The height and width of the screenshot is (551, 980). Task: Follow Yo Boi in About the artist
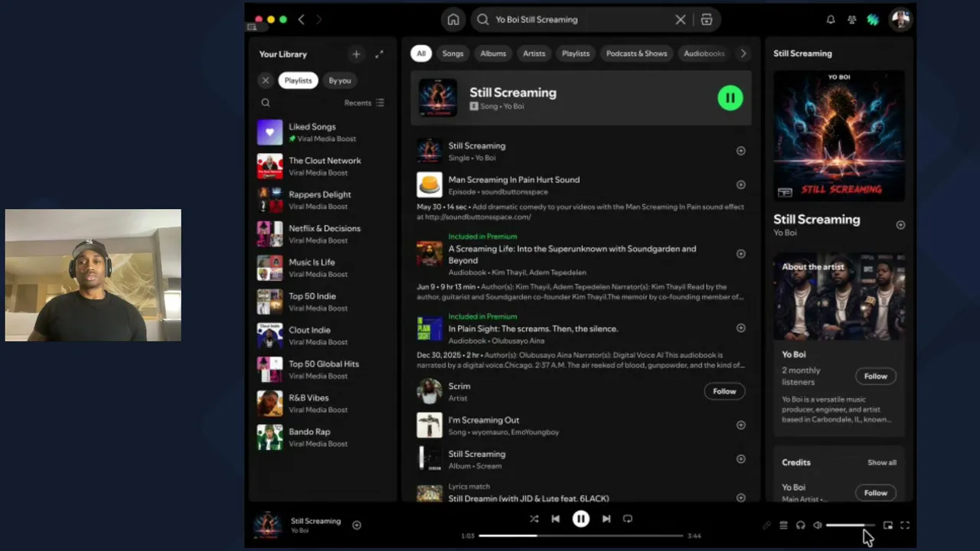pos(875,377)
